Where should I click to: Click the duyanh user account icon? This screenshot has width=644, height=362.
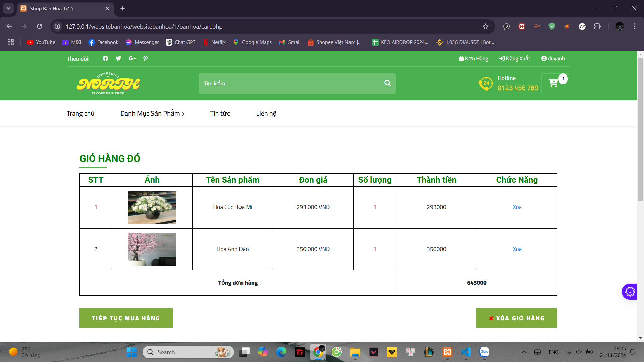[543, 58]
